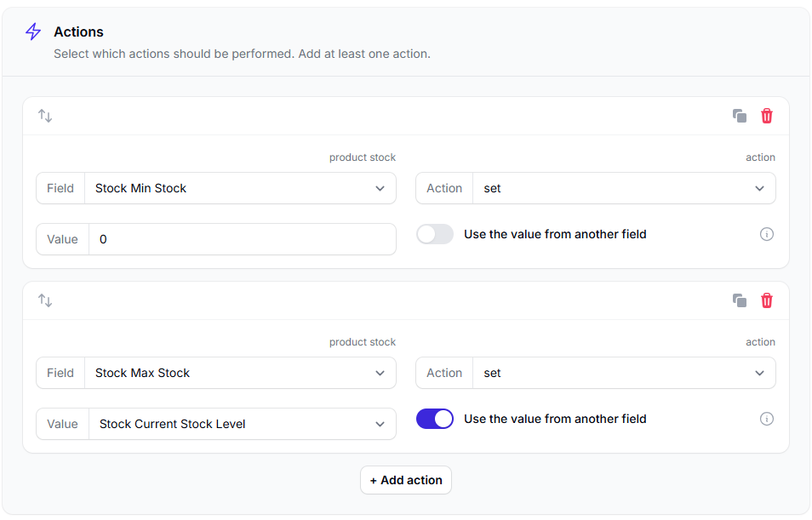This screenshot has width=812, height=520.
Task: Open info icon in second action card
Action: tap(766, 419)
